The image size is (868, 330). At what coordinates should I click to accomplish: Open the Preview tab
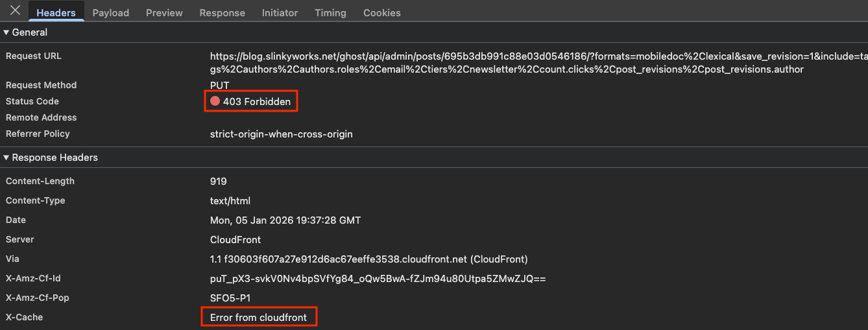coord(164,12)
